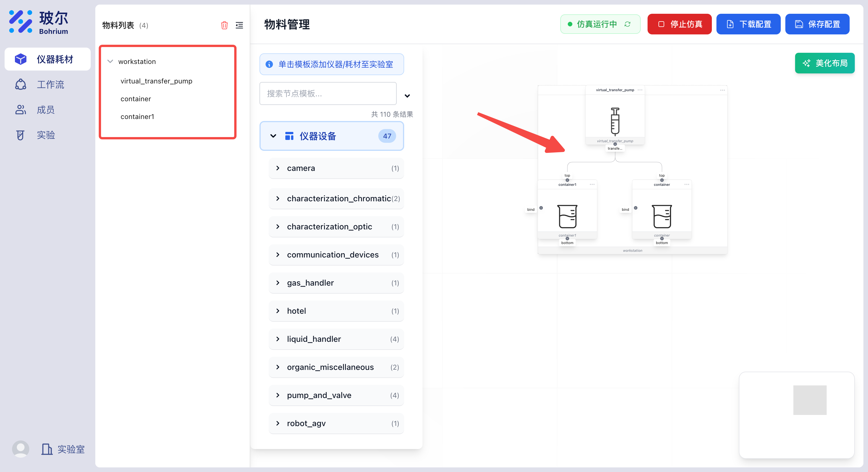Click the 美化布局 button
The image size is (868, 472).
[825, 63]
